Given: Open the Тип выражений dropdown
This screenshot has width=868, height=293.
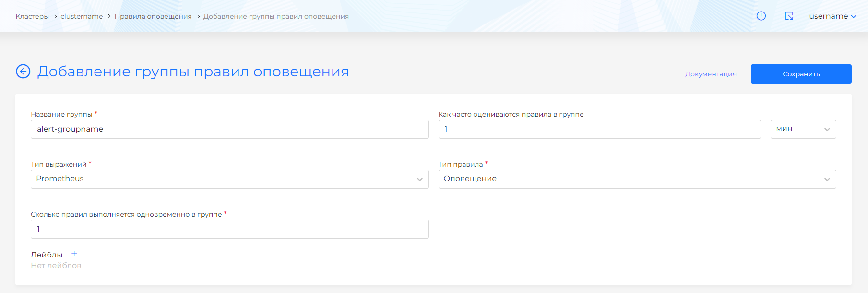Looking at the screenshot, I should pos(229,179).
